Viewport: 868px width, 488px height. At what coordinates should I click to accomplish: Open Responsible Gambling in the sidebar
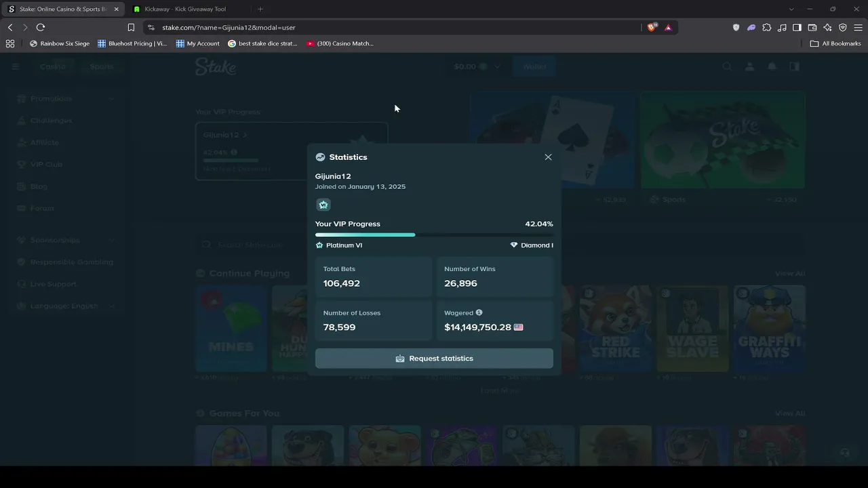(x=66, y=262)
